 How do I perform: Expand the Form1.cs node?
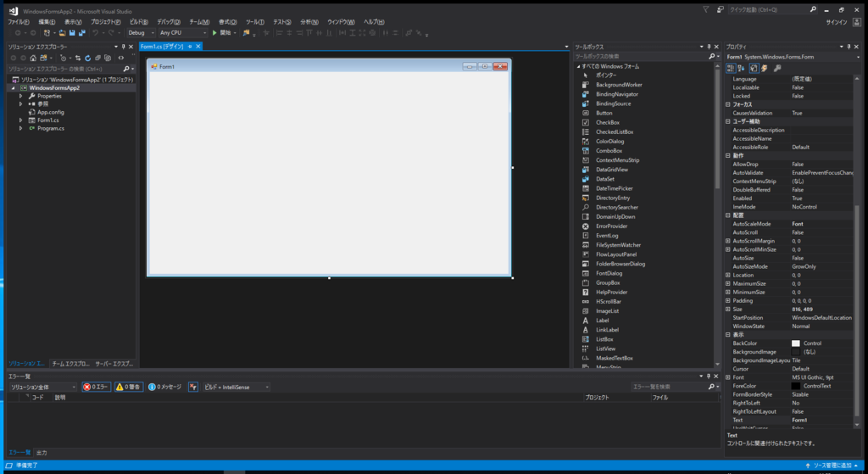pos(21,120)
